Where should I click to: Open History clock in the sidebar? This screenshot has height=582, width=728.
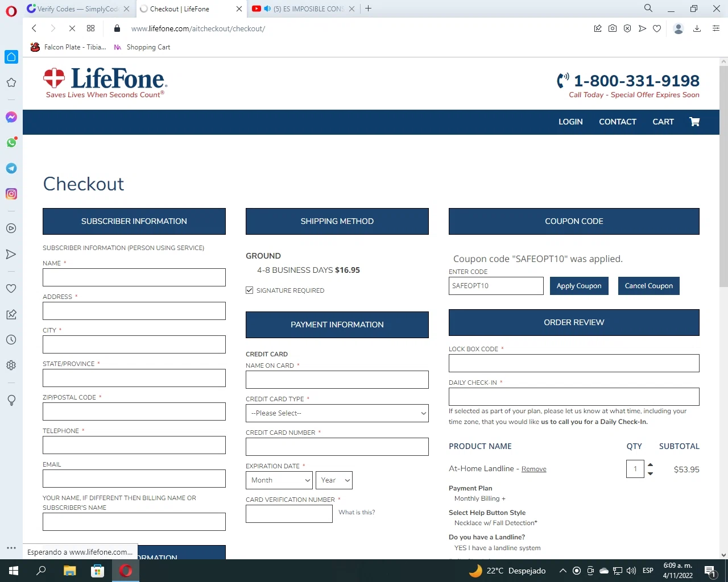coord(11,340)
